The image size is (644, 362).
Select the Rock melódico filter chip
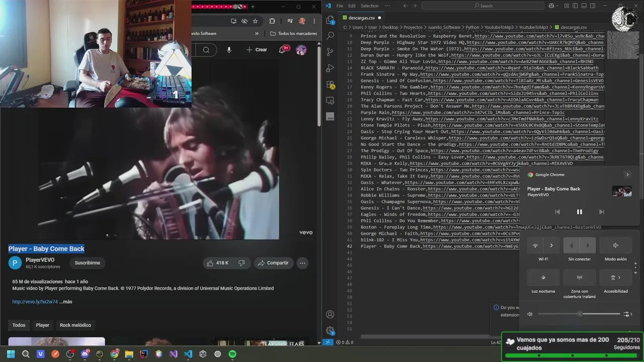(75, 325)
